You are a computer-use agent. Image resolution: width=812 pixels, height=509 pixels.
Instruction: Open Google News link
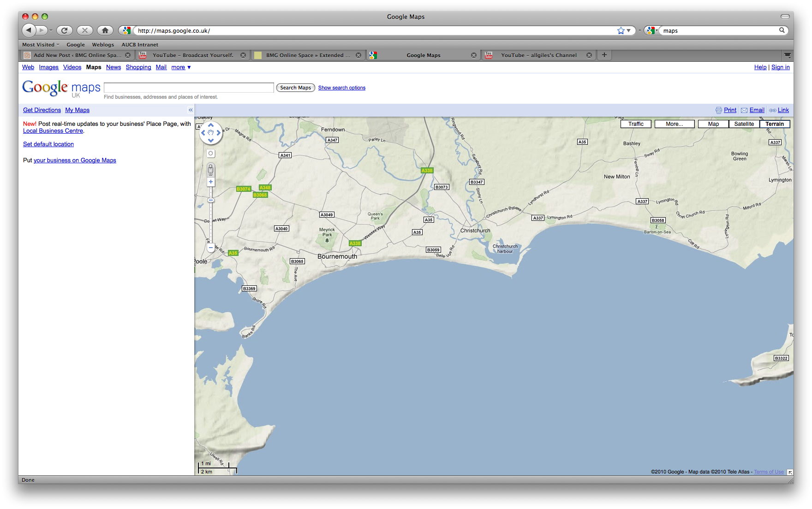pyautogui.click(x=113, y=67)
